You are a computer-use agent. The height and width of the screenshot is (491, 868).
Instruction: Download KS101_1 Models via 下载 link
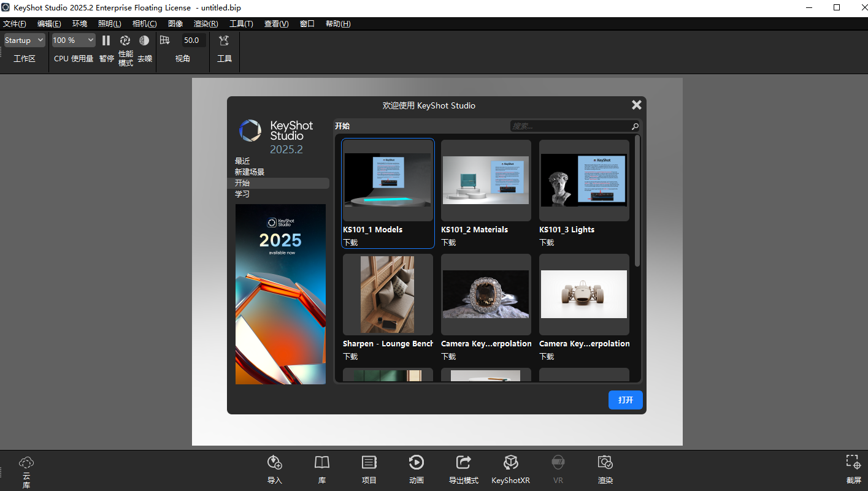[350, 242]
